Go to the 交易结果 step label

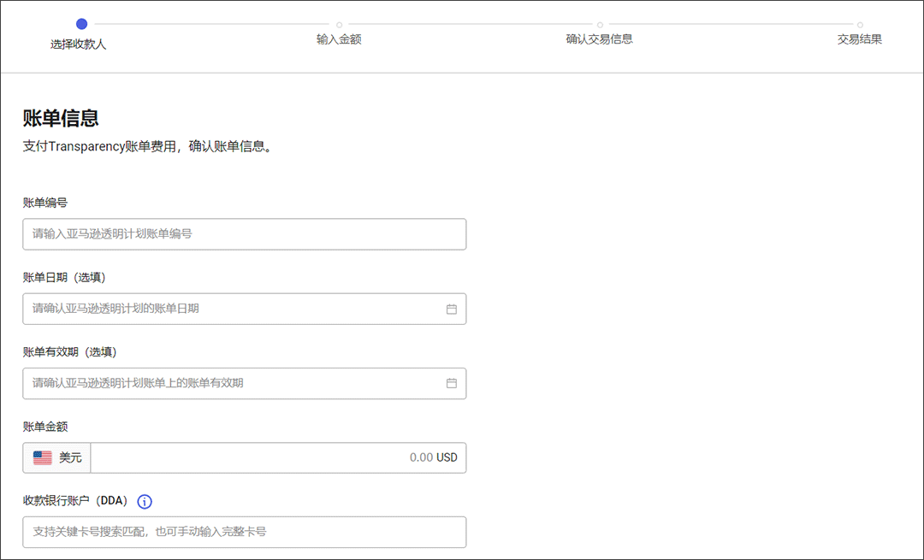(859, 39)
